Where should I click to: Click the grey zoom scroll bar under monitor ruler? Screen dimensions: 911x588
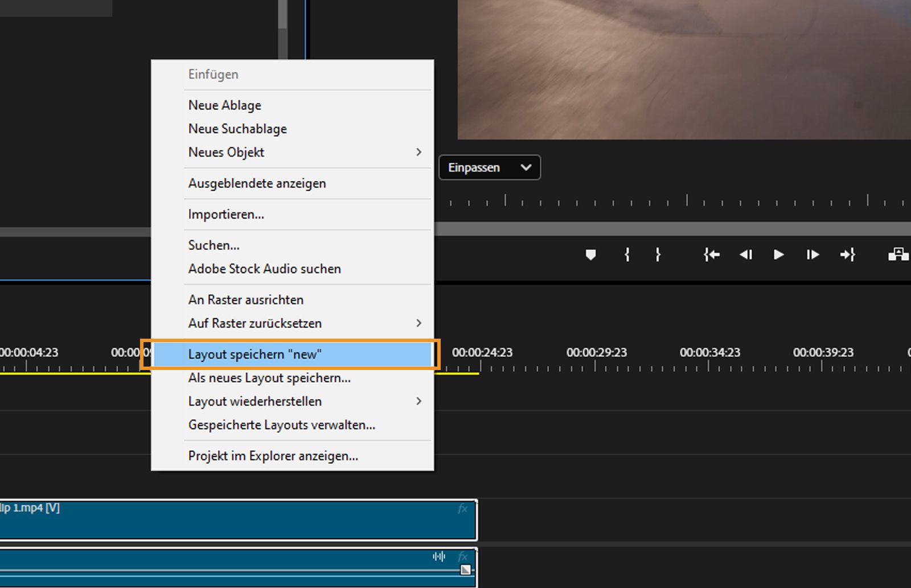click(x=673, y=229)
